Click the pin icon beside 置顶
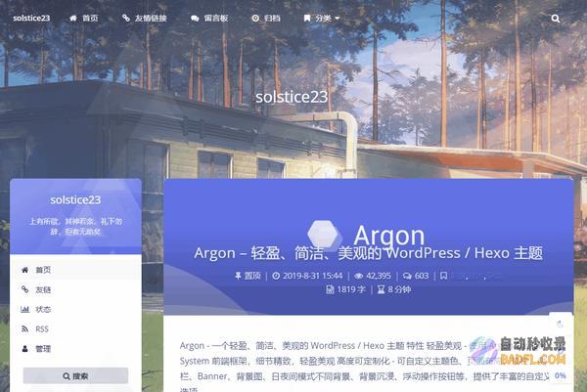587x392 pixels. pyautogui.click(x=238, y=276)
